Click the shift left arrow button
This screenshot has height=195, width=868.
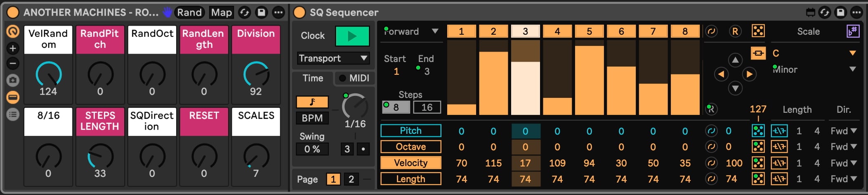tap(721, 74)
